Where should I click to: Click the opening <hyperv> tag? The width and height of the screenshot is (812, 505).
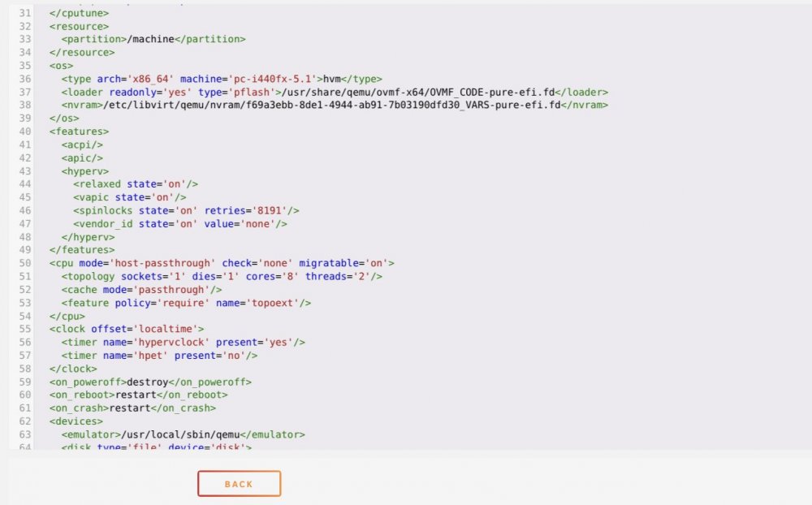(85, 171)
